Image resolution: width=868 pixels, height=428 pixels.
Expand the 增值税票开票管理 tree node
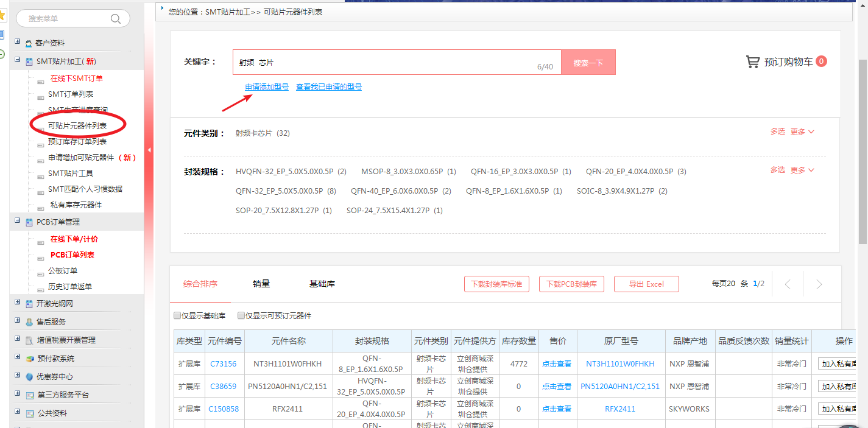pos(18,340)
